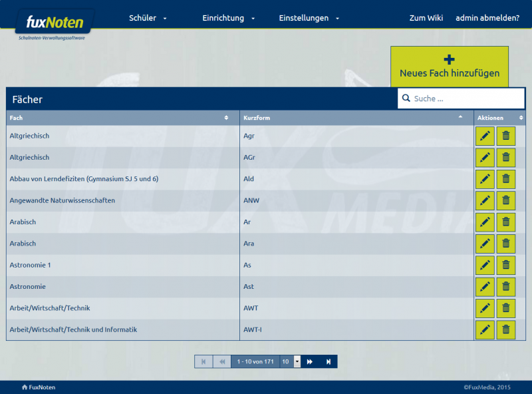Image resolution: width=532 pixels, height=394 pixels.
Task: Click Neues Fach hinzufügen button
Action: [450, 67]
